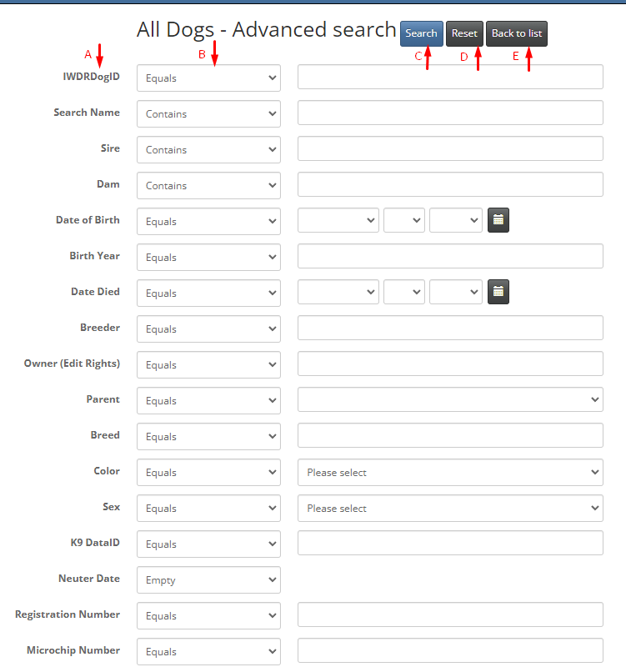Open the Sire operator Contains dropdown
Viewport: 626px width, 672px height.
click(208, 150)
